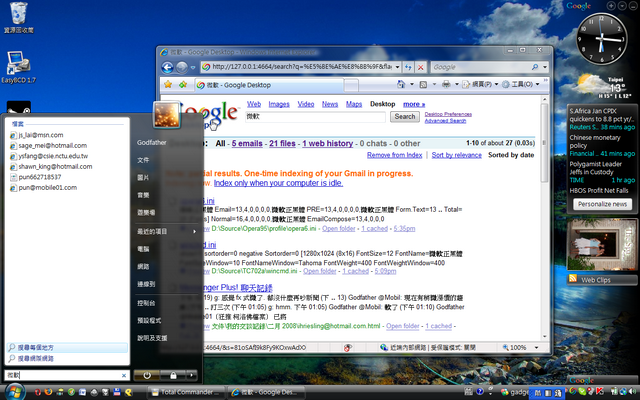640x400 pixels.
Task: Click the News link in Google Desktop
Action: (x=330, y=104)
